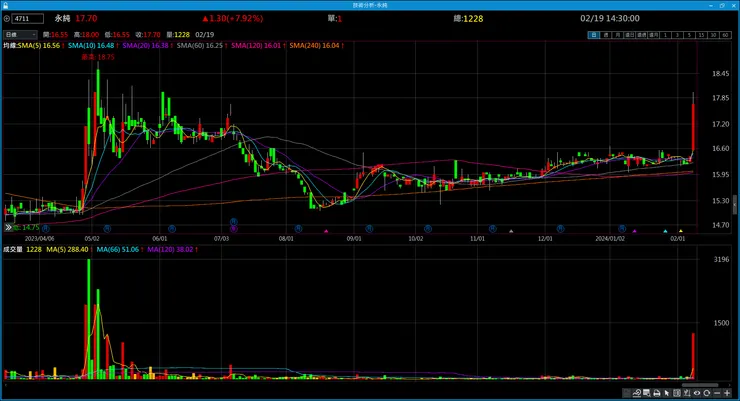Screen dimensions: 740x401
Task: Click the yellow triangle marker near 02/01
Action: point(681,231)
